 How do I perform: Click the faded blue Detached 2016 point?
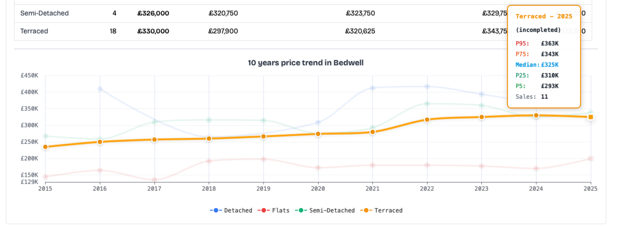click(x=100, y=89)
